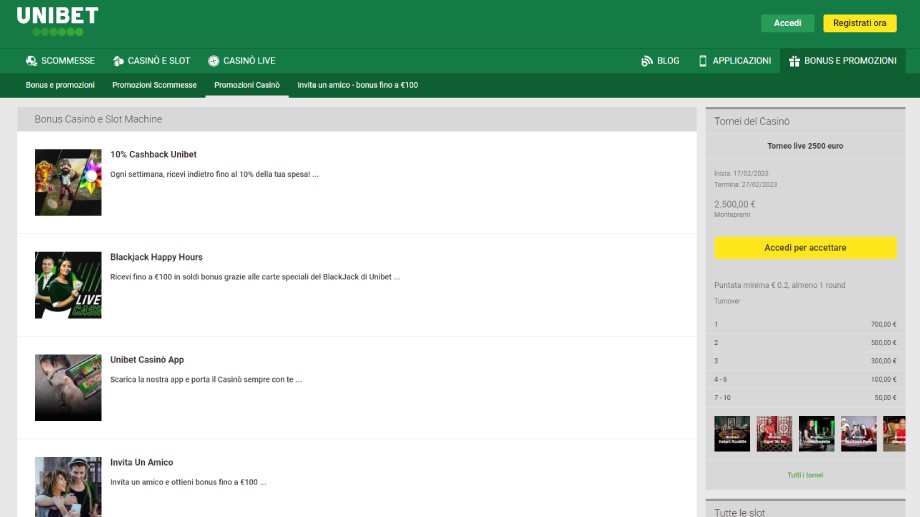Click the Registrati ora button
Image resolution: width=920 pixels, height=517 pixels.
coord(860,23)
